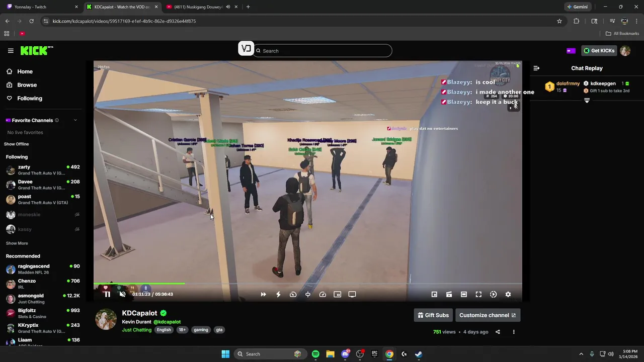Select the gta tag
644x362 pixels.
pos(219,330)
